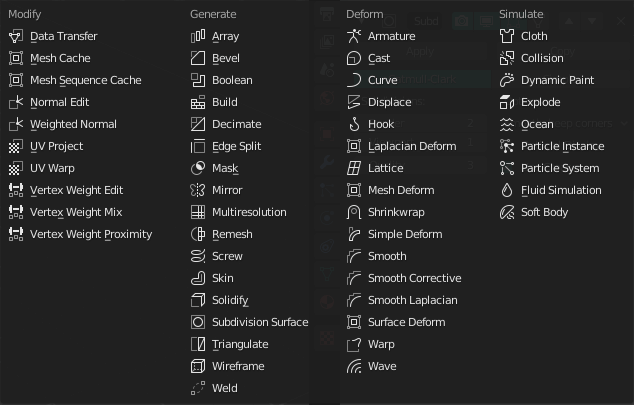
Task: Pick Dynamic Paint from Simulate
Action: tap(557, 80)
